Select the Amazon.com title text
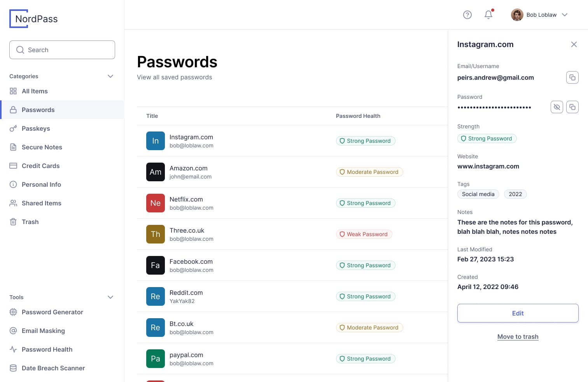Screen dimensions: 588x382 click(x=189, y=168)
